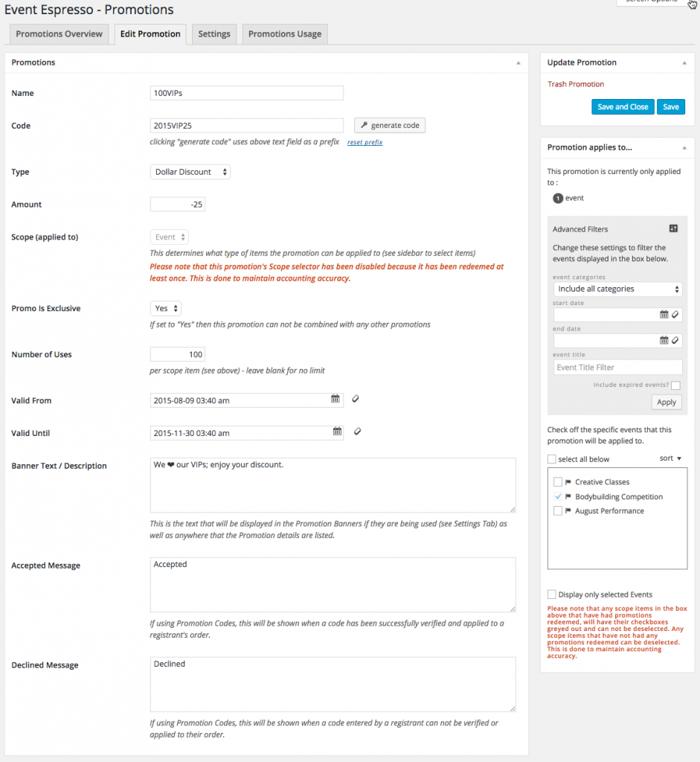Clear the Valid Until date with eraser icon
Viewport: 700px width, 762px height.
click(x=358, y=432)
